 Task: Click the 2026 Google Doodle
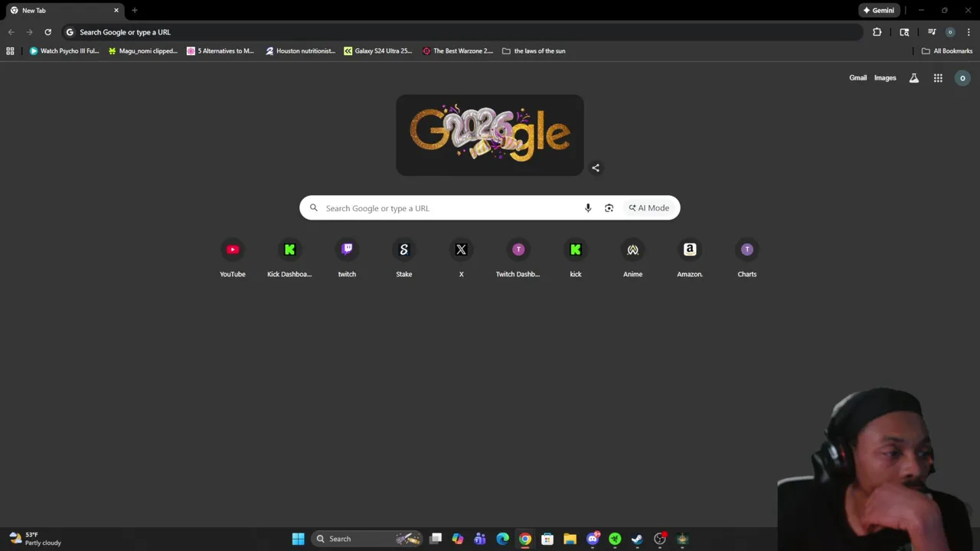tap(490, 135)
